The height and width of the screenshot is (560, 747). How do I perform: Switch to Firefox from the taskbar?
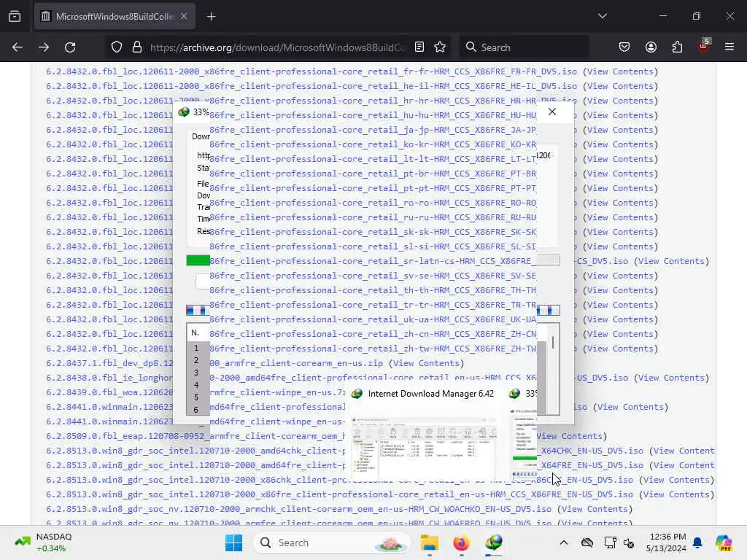461,542
